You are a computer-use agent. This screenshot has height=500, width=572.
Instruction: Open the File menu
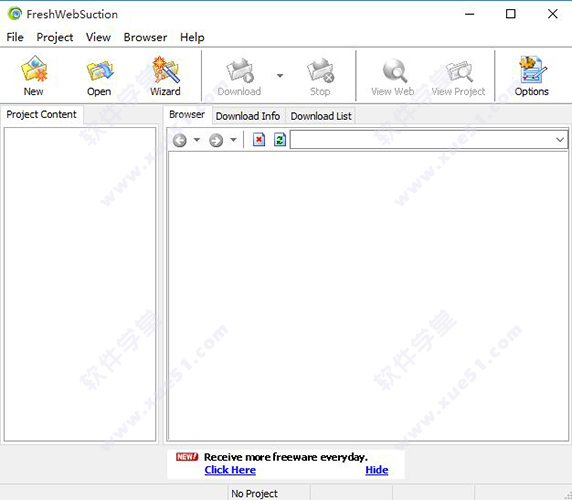(x=15, y=37)
